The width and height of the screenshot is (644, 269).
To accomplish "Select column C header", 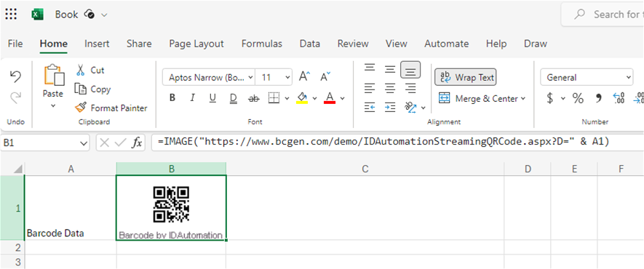I will (365, 169).
